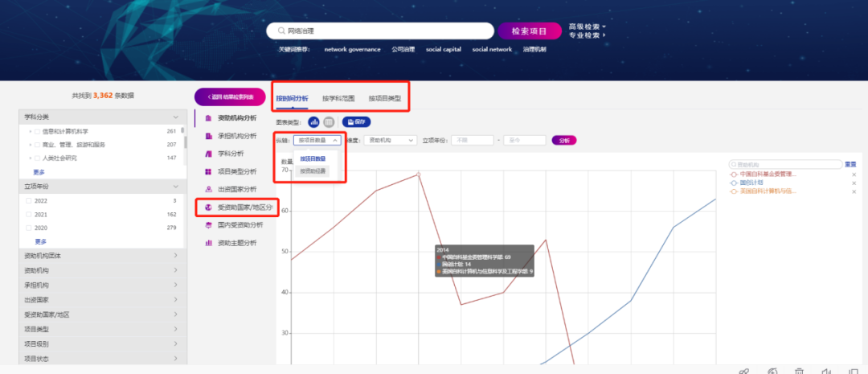Select the table chart type icon
The image size is (868, 374).
pyautogui.click(x=329, y=121)
